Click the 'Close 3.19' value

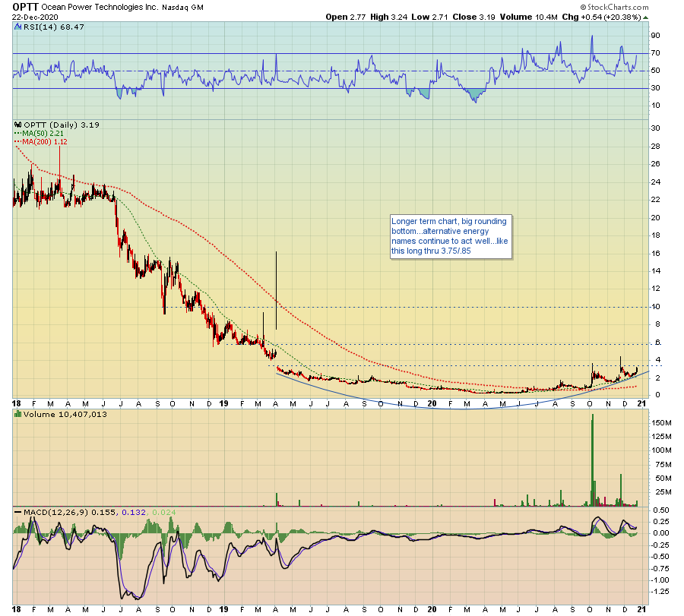(x=473, y=17)
